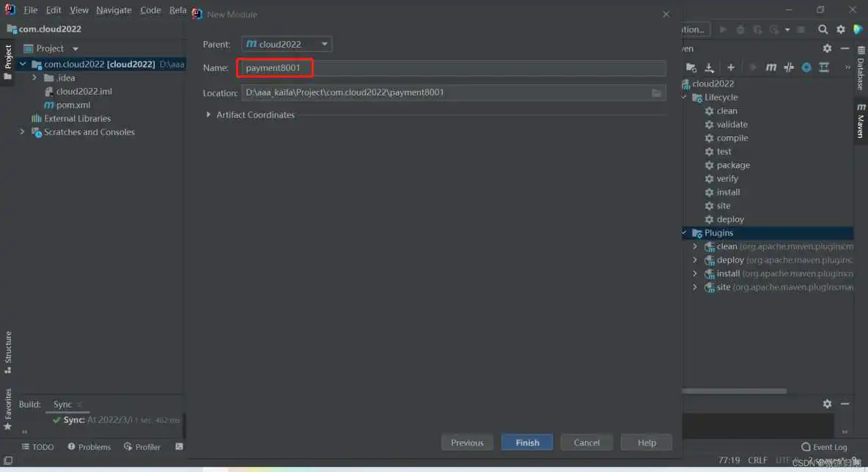The width and height of the screenshot is (868, 472).
Task: Expand Artifact Coordinates section
Action: (208, 115)
